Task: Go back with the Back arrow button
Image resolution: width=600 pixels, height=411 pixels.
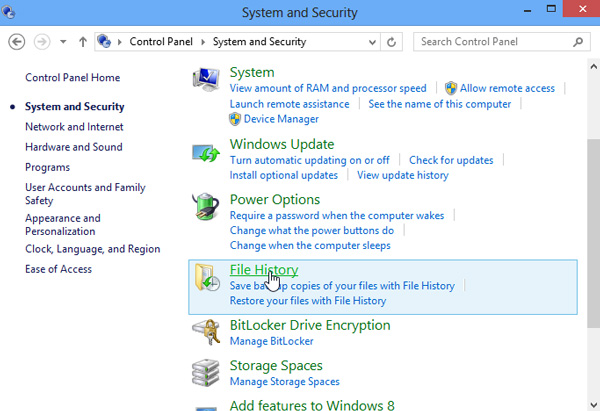Action: point(17,42)
